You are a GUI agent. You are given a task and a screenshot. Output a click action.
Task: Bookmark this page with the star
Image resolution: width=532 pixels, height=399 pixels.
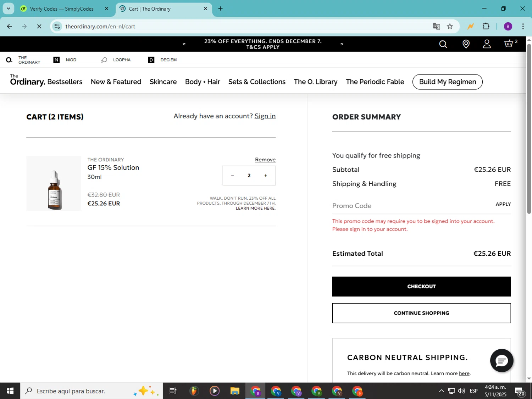(x=450, y=26)
